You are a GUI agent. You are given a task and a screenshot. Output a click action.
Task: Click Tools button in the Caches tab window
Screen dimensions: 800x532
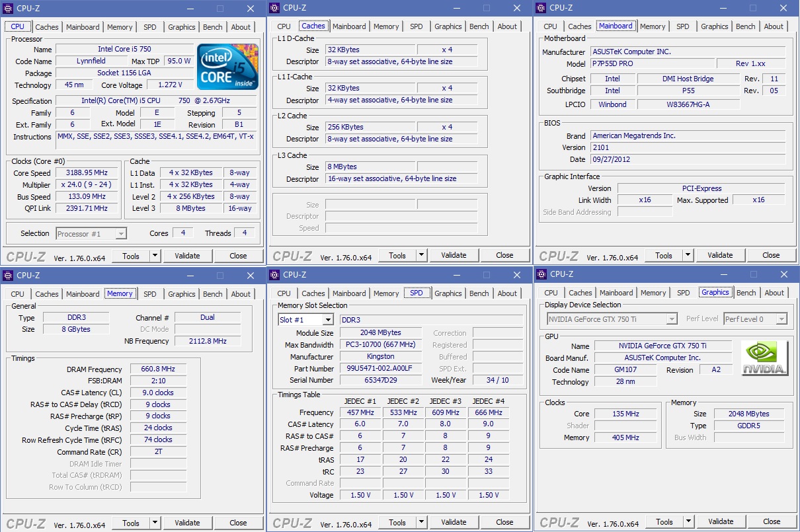(x=397, y=255)
